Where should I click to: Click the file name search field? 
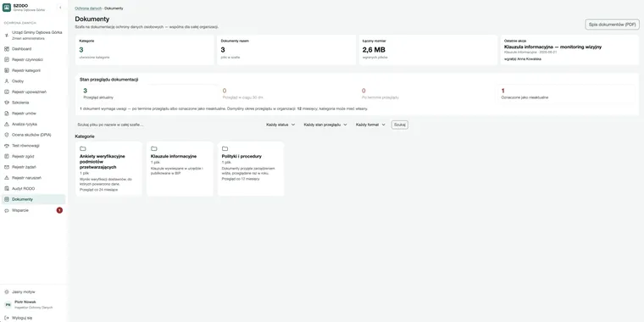[x=169, y=125]
